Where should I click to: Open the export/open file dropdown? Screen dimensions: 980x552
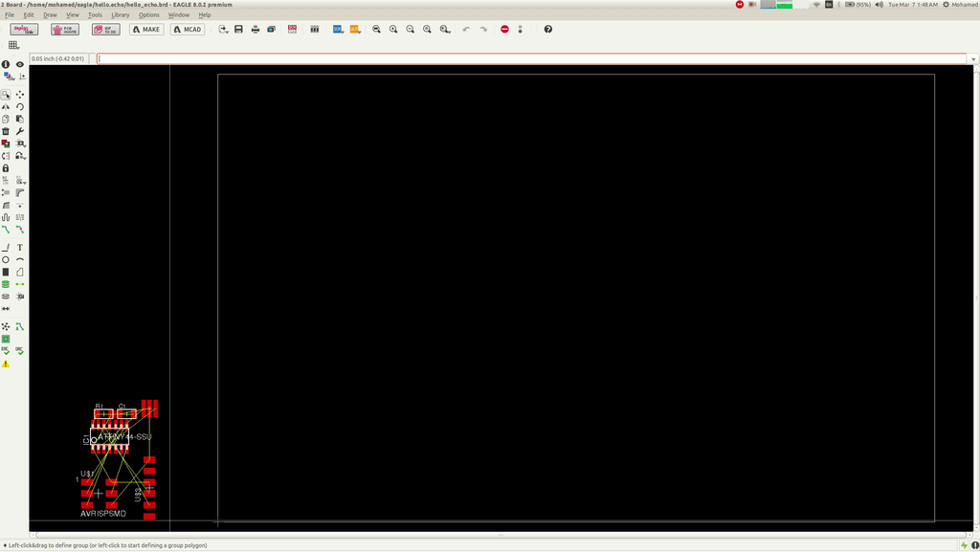pyautogui.click(x=223, y=30)
